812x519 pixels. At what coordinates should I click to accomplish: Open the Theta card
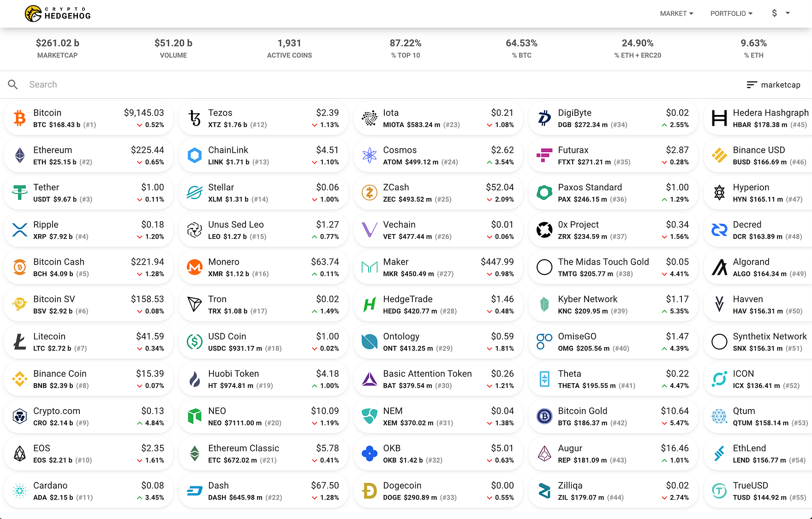click(x=613, y=379)
